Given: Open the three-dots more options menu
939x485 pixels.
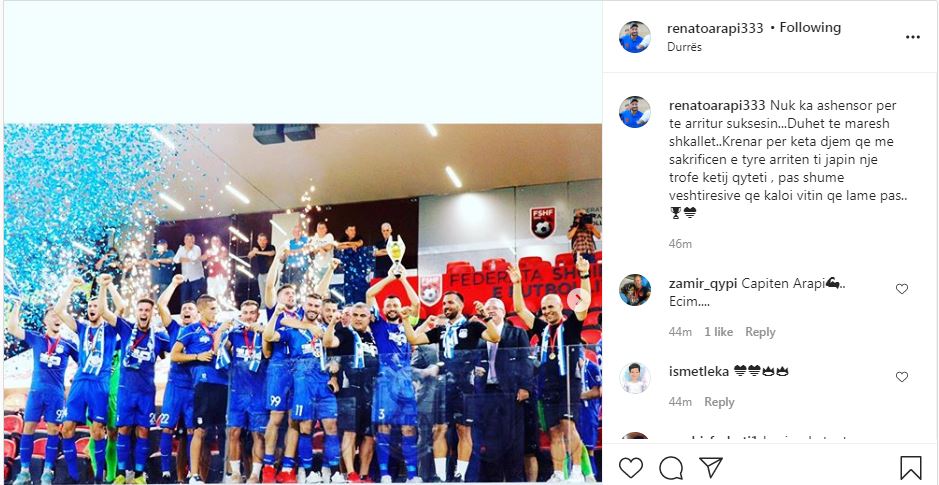Looking at the screenshot, I should (913, 37).
